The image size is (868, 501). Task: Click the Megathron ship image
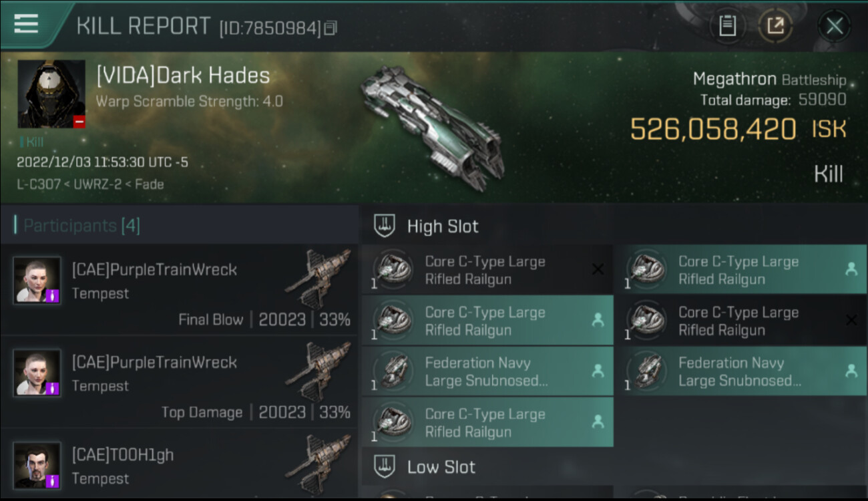(432, 127)
